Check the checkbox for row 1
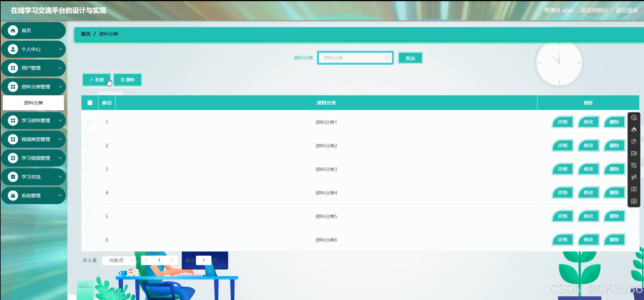This screenshot has height=300, width=644. [89, 122]
